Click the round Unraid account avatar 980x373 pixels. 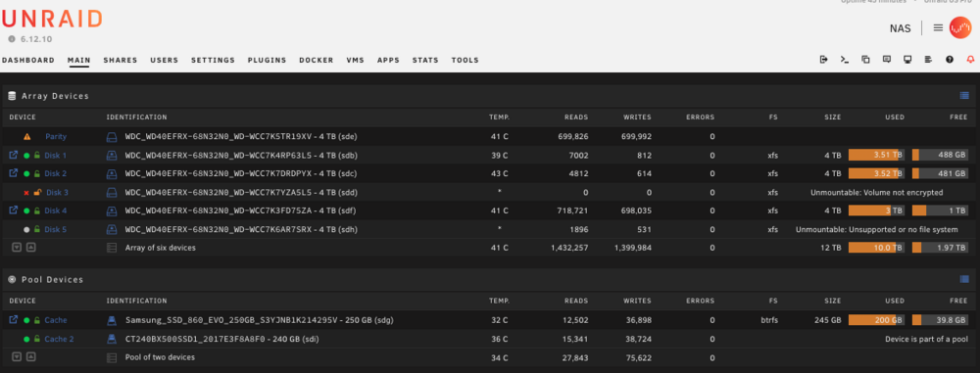pos(960,28)
